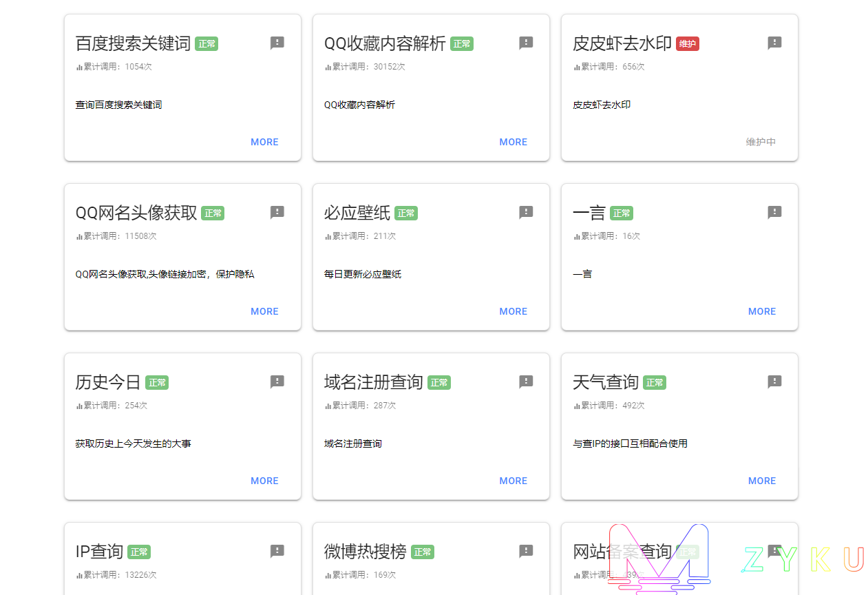Click feedback icon on IP查询 card
868x595 pixels.
point(277,552)
